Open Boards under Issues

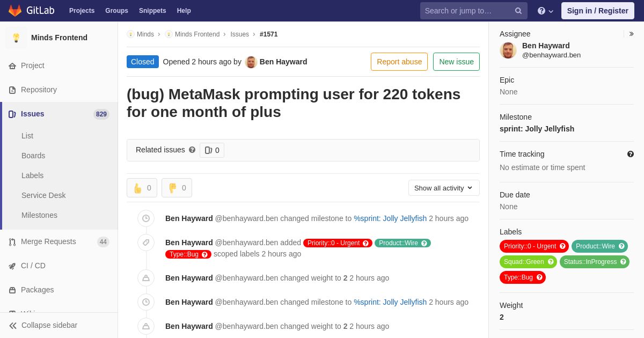coord(33,156)
